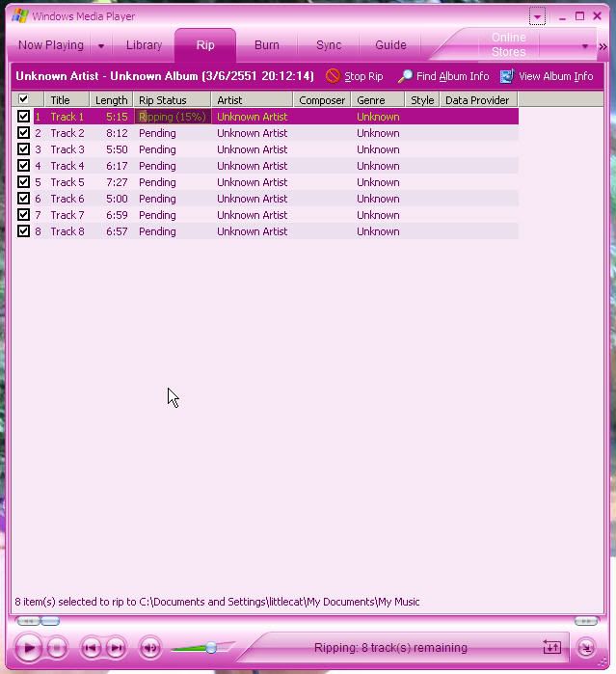Click length 6:17 of Track 4
Image resolution: width=616 pixels, height=674 pixels.
tap(117, 166)
